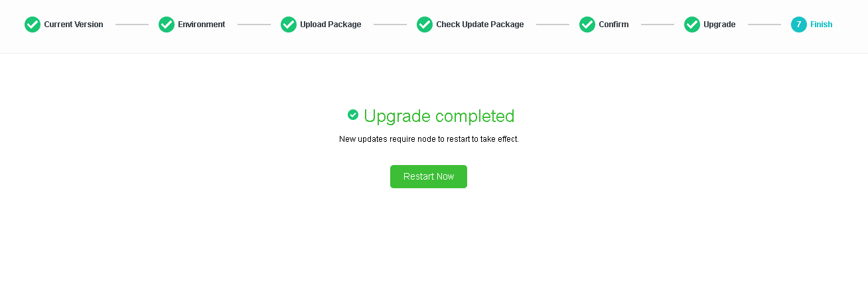
Task: Select the Finish step label
Action: [821, 25]
